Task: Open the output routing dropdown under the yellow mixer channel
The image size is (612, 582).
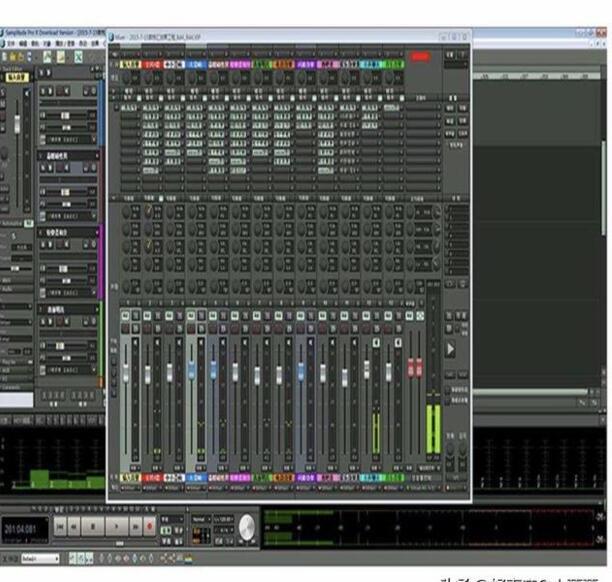Action: point(130,488)
